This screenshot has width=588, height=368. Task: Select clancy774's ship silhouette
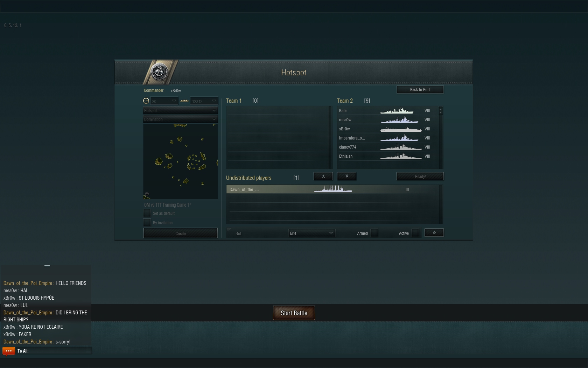click(401, 147)
